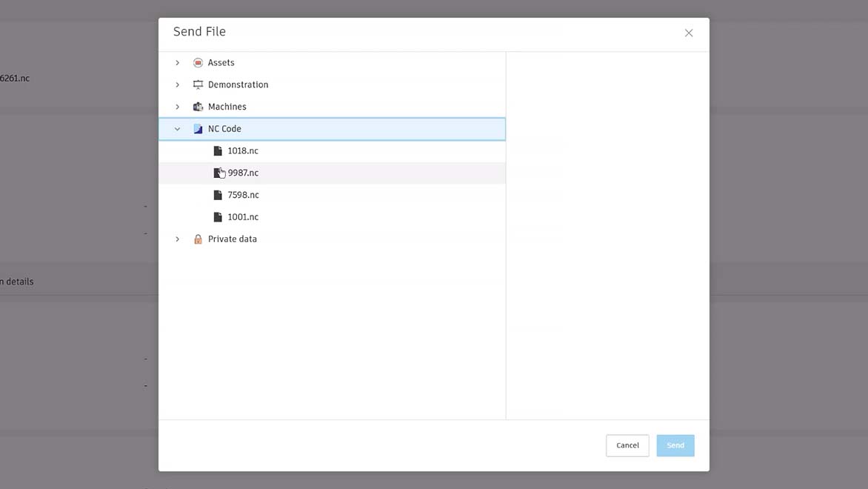Click the Private data lock icon
868x489 pixels.
click(198, 239)
